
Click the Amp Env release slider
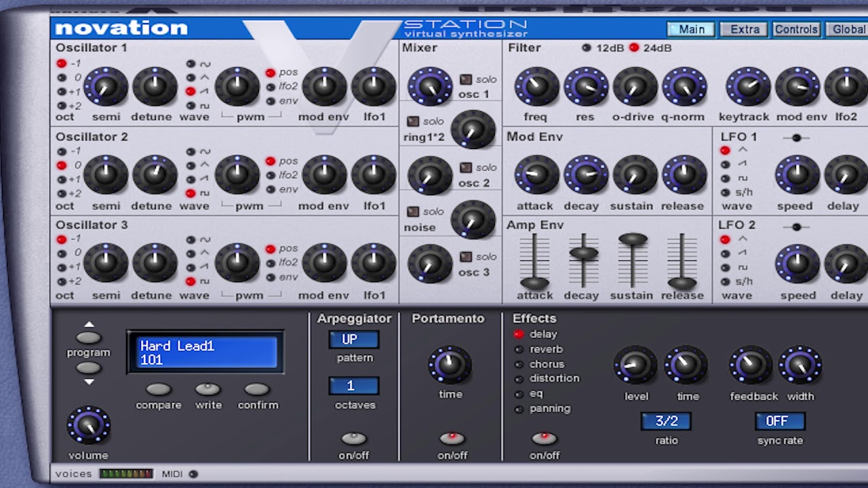click(682, 283)
